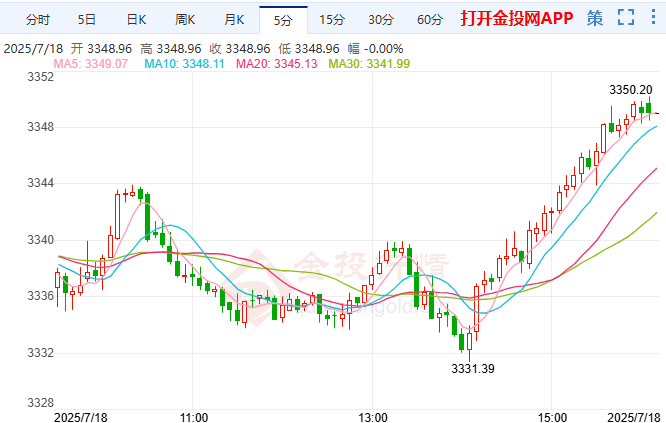Click the 3331.39 low price label

coord(473,369)
